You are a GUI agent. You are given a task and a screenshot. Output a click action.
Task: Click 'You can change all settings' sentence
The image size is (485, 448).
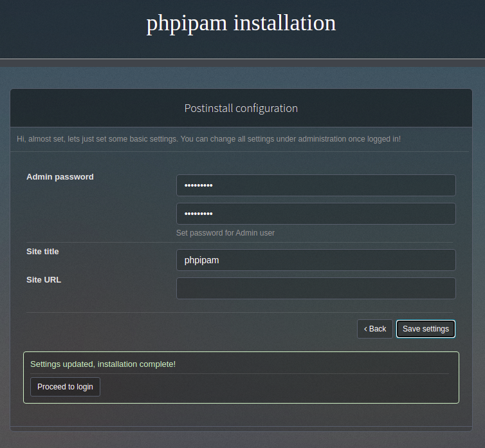pyautogui.click(x=291, y=139)
